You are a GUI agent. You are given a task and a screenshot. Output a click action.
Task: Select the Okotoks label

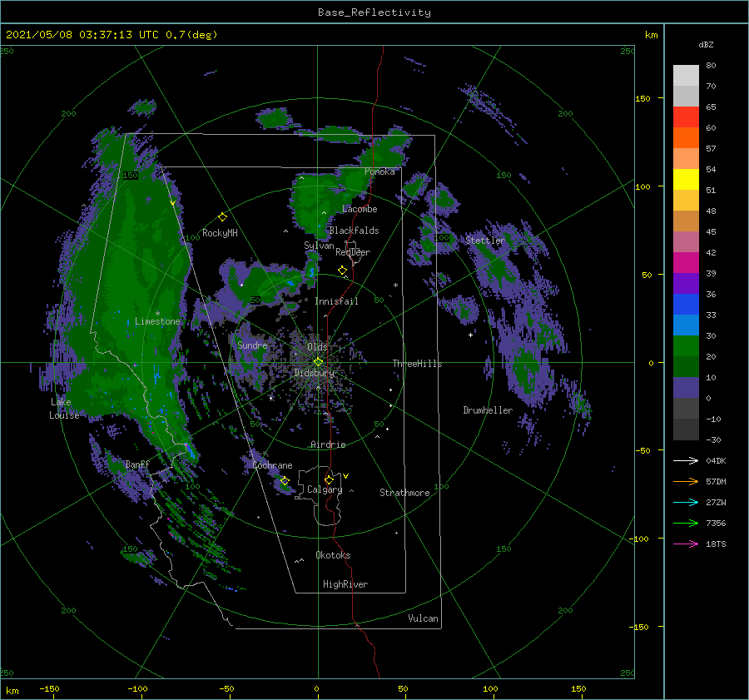click(x=334, y=555)
